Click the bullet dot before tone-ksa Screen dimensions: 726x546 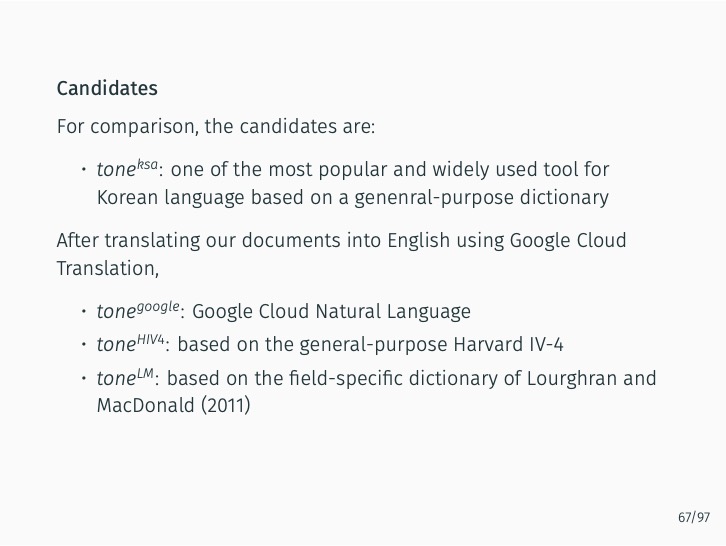pos(84,170)
